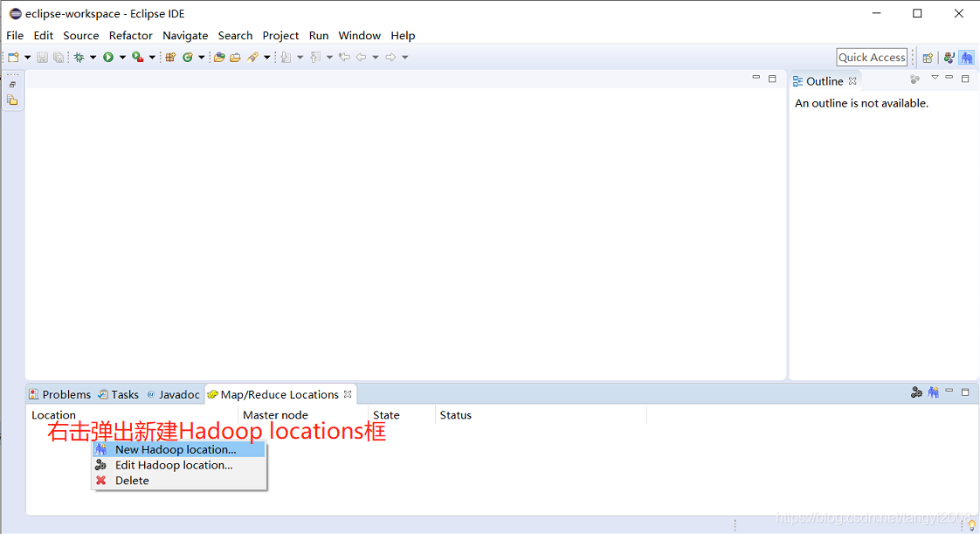Viewport: 980px width, 534px height.
Task: Expand the New Java Class dropdown arrow
Action: coord(201,58)
